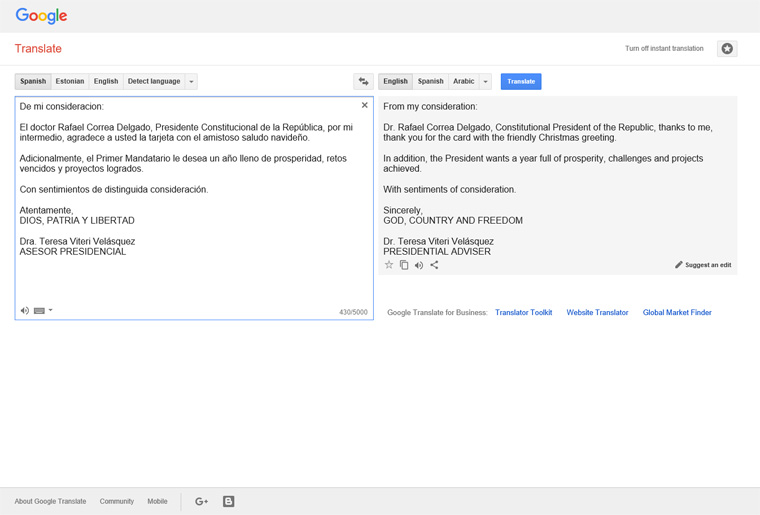Screen dimensions: 760x515
Task: Copy the translated text
Action: point(404,265)
